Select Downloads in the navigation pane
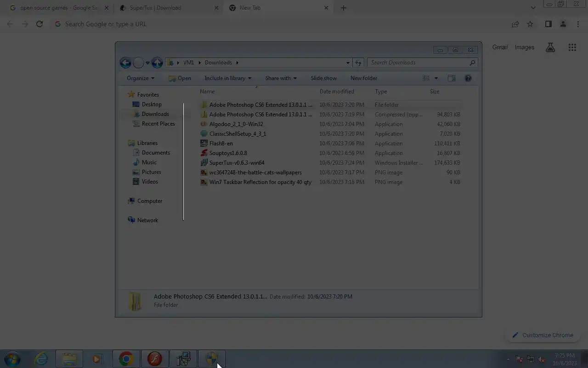Viewport: 588px width, 368px height. point(155,114)
